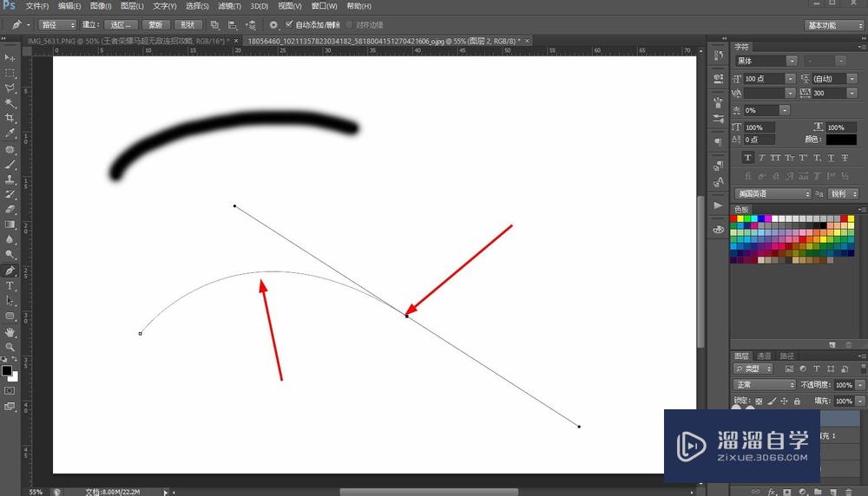The height and width of the screenshot is (496, 868).
Task: Select the Magic Wand tool
Action: [x=10, y=103]
